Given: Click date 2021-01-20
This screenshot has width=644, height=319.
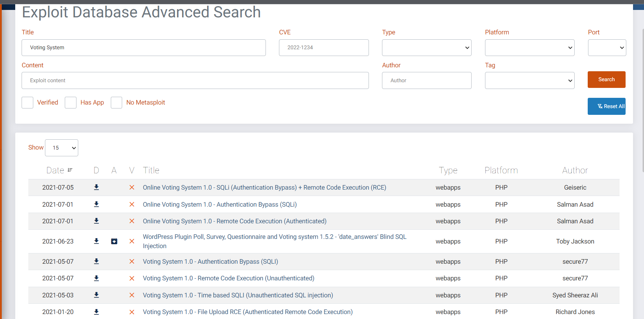Looking at the screenshot, I should click(58, 312).
